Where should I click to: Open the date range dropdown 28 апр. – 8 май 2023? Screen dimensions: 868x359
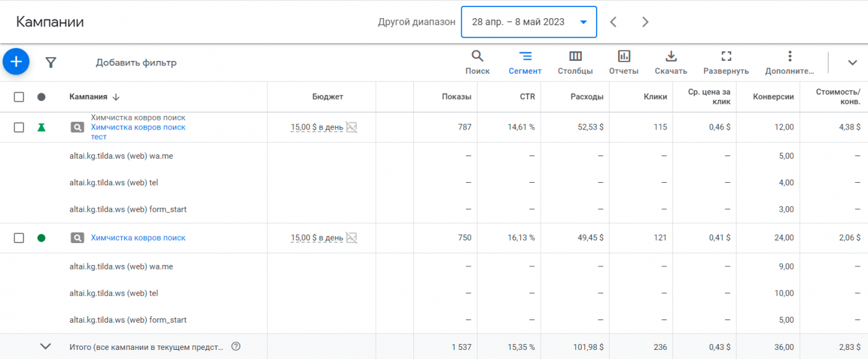click(x=529, y=22)
